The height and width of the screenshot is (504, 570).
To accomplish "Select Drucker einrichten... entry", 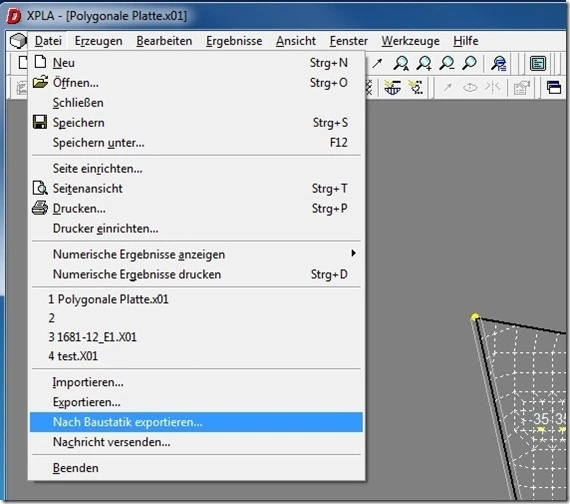I will click(196, 228).
